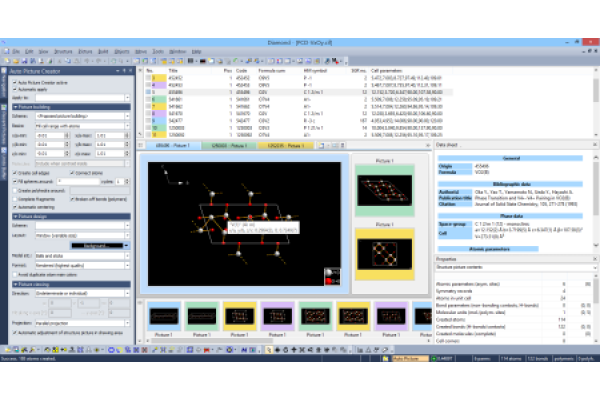This screenshot has width=600, height=400.
Task: Close the Auto Picture Creator panel
Action: click(130, 71)
